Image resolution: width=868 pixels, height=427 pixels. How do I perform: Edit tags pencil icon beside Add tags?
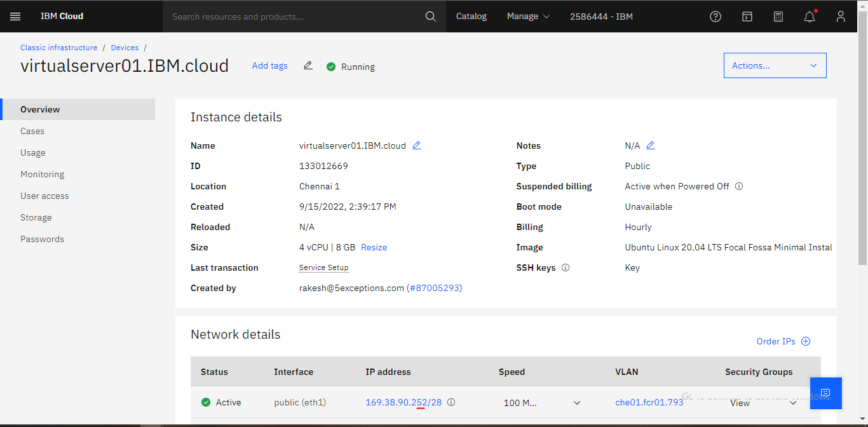pyautogui.click(x=308, y=65)
